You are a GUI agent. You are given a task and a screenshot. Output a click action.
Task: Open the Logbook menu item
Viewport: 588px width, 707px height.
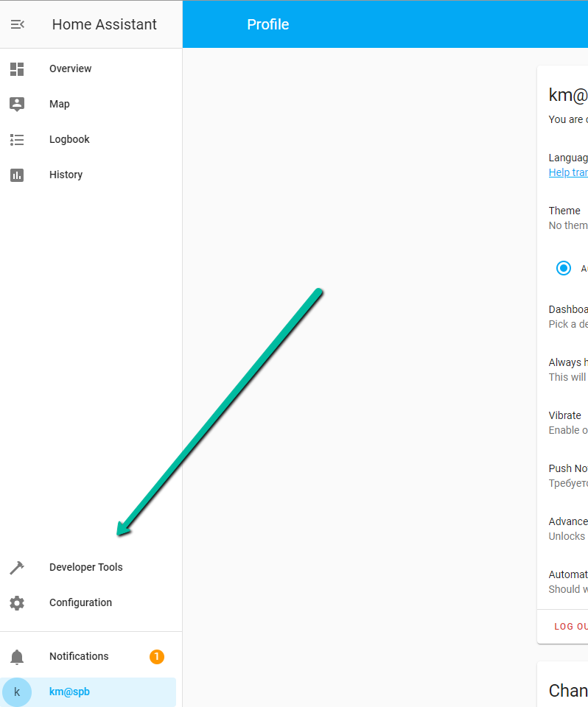tap(69, 139)
